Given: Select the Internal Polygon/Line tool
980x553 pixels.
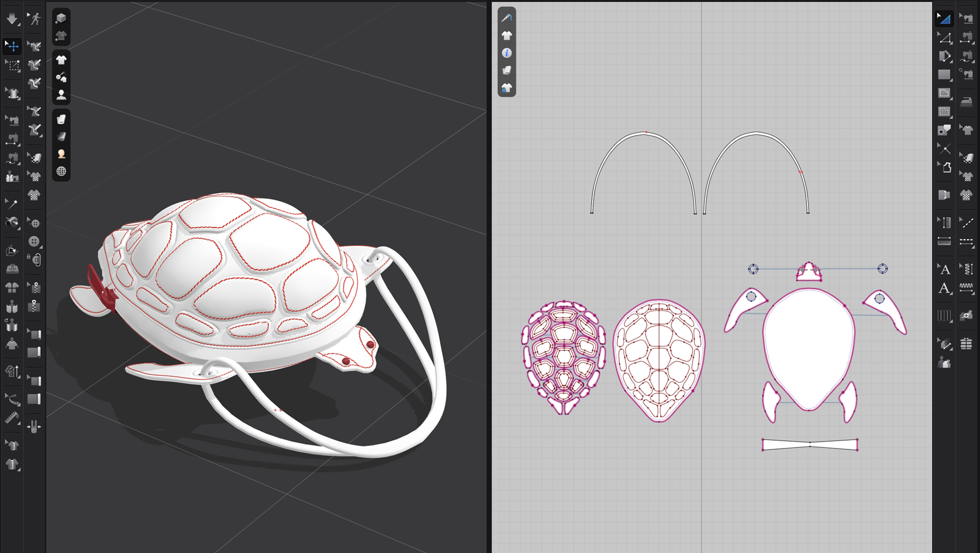Looking at the screenshot, I should (944, 93).
